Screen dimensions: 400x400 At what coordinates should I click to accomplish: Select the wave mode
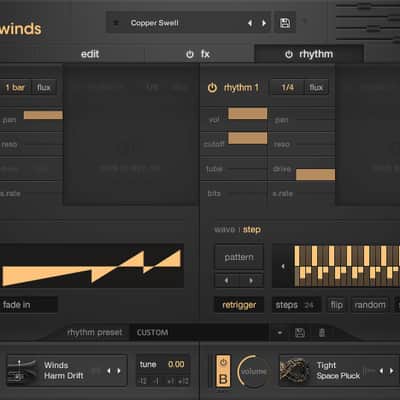click(224, 230)
